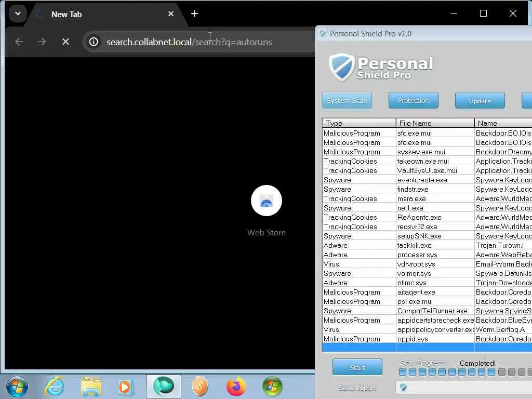
Task: Select the CompatTelRunner.exe entry
Action: click(x=427, y=311)
